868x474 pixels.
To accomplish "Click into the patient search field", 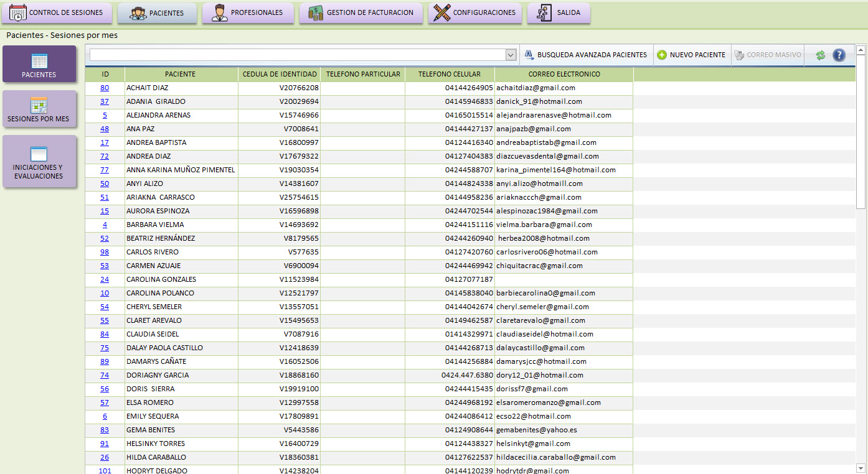I will coord(296,55).
